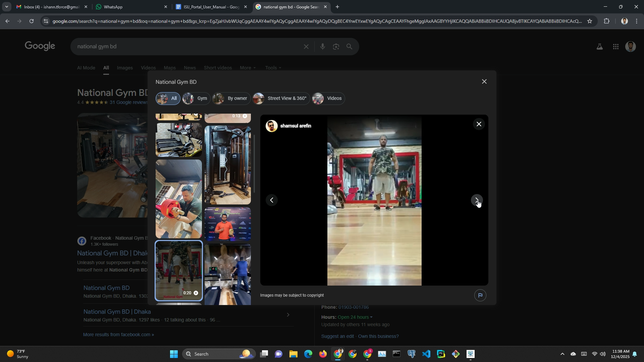
Task: Open the Google apps grid
Action: [x=615, y=47]
